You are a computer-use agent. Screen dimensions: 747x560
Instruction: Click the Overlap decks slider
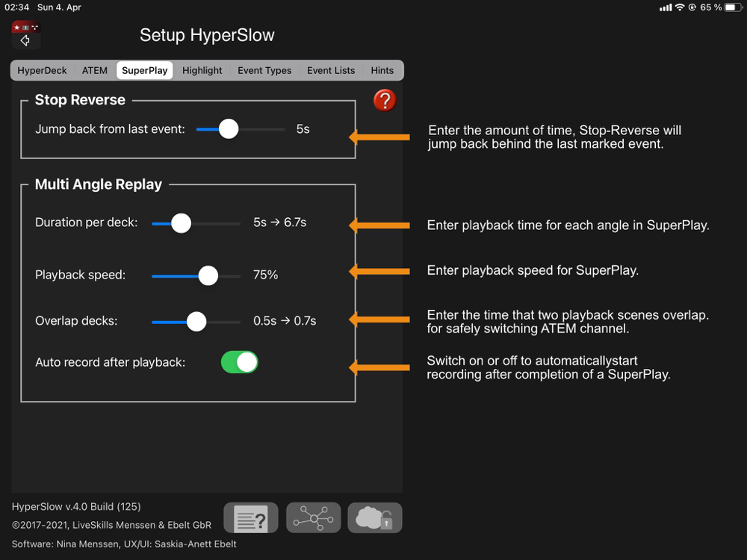196,321
